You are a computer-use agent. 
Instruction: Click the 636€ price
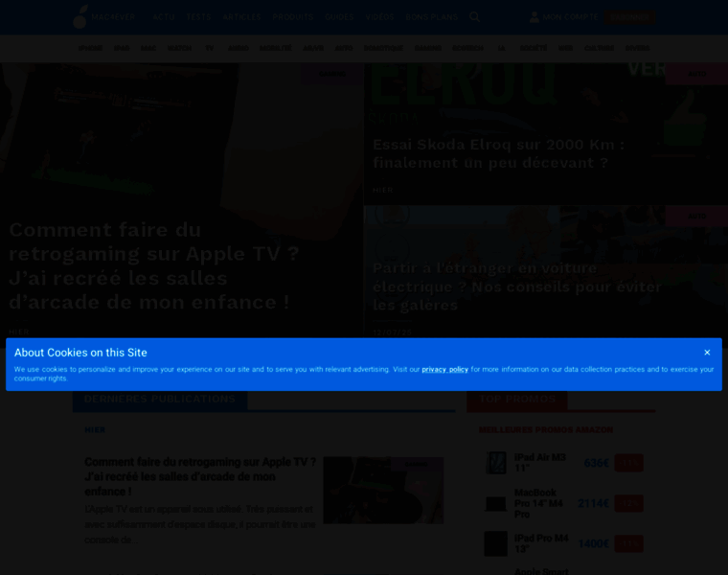pos(596,463)
